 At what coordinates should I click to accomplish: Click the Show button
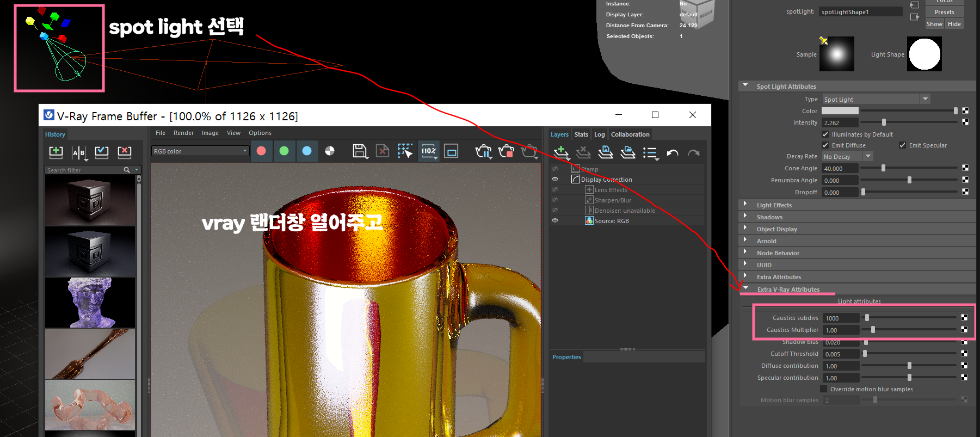[x=934, y=24]
